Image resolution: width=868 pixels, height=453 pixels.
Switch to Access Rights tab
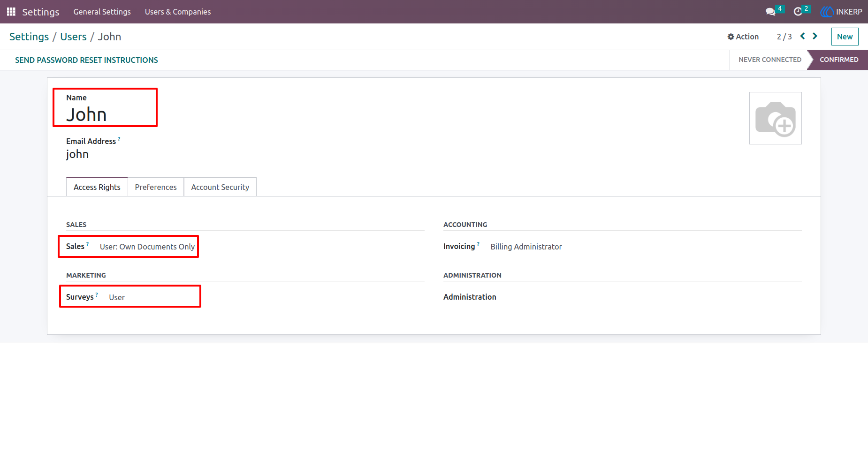(97, 187)
